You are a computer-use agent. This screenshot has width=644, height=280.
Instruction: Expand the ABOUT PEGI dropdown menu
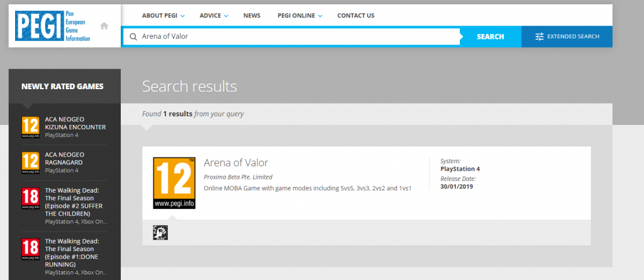tap(164, 16)
